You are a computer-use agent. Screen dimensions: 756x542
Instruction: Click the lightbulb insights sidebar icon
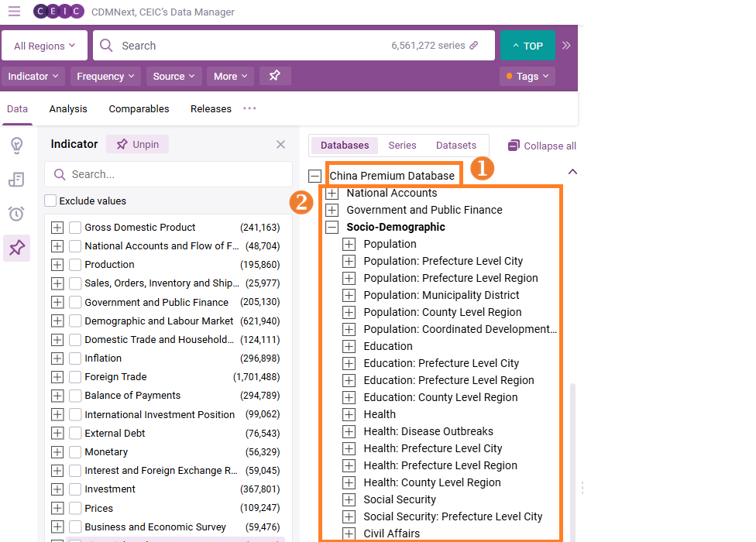pos(16,146)
